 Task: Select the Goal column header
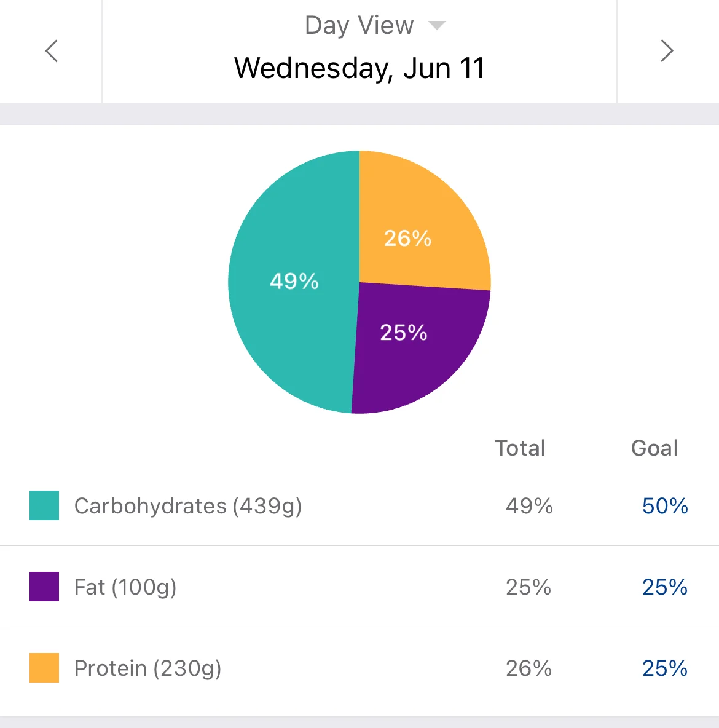point(654,448)
